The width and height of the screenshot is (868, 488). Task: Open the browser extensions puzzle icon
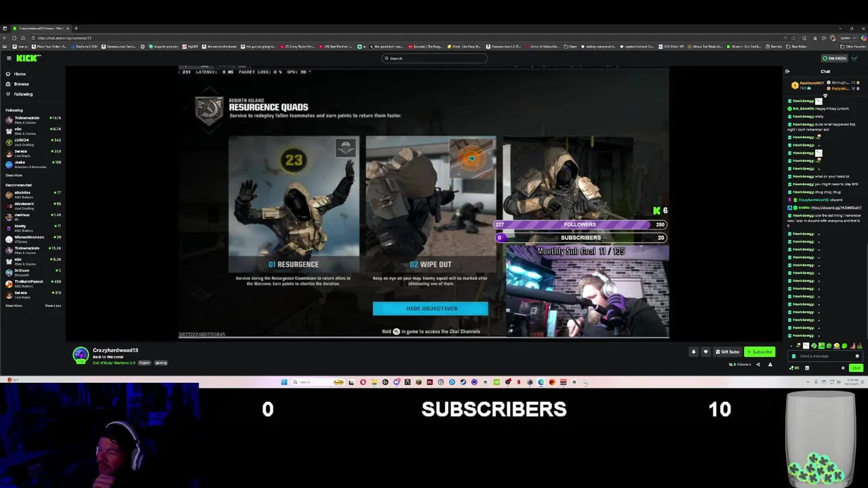804,38
